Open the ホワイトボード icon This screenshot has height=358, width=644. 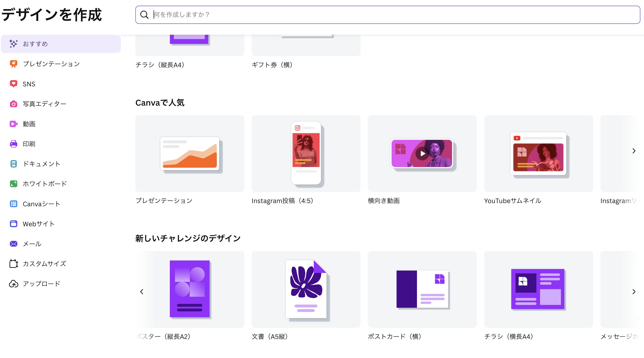coord(13,184)
